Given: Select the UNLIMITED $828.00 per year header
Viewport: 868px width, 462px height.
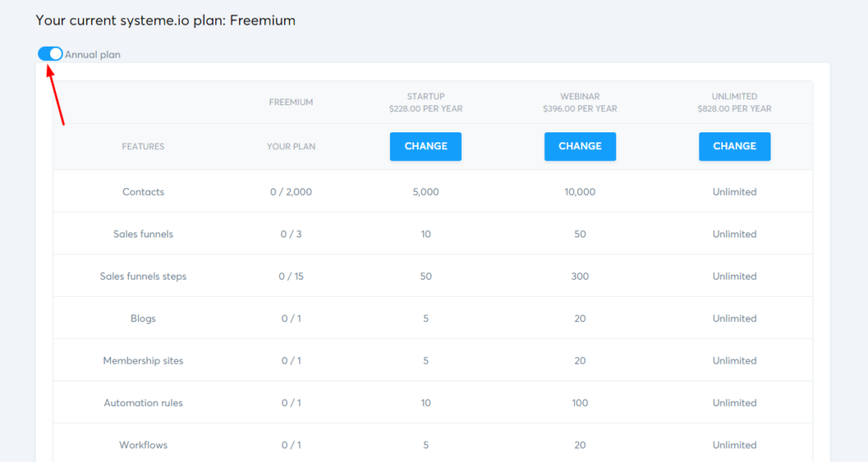Looking at the screenshot, I should pyautogui.click(x=734, y=103).
